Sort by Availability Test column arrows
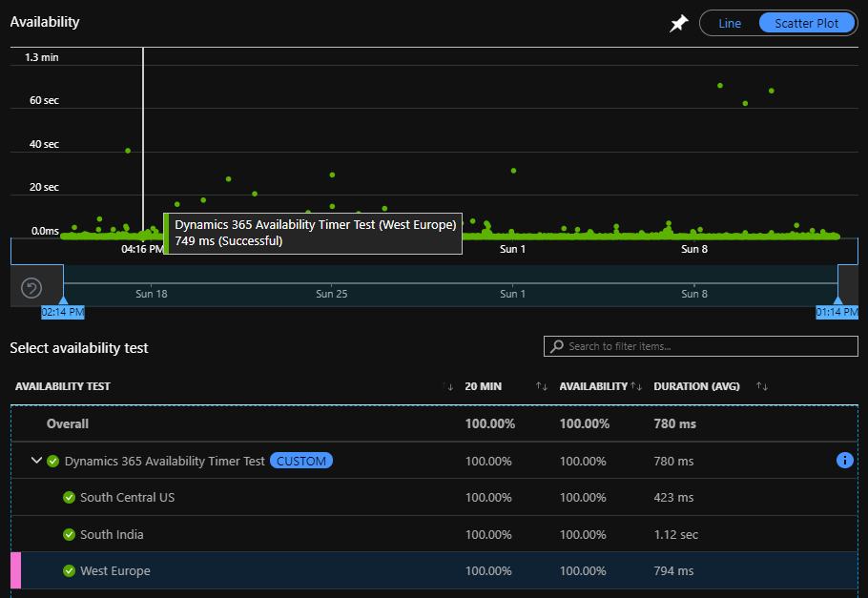 [447, 386]
